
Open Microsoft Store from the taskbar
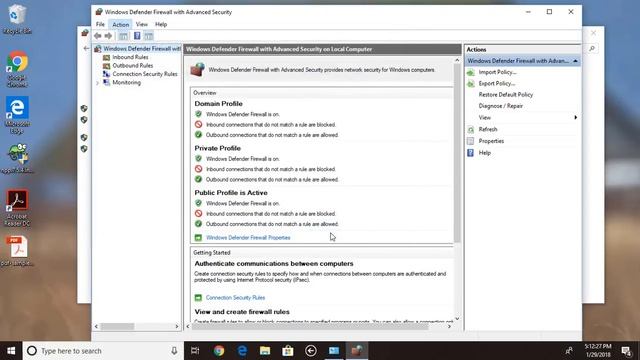point(288,351)
